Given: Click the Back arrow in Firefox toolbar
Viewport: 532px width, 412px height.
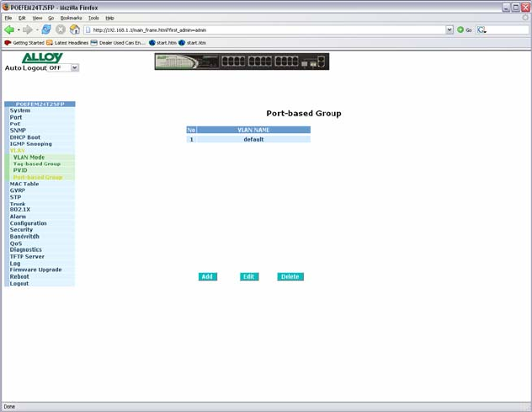Looking at the screenshot, I should click(9, 29).
